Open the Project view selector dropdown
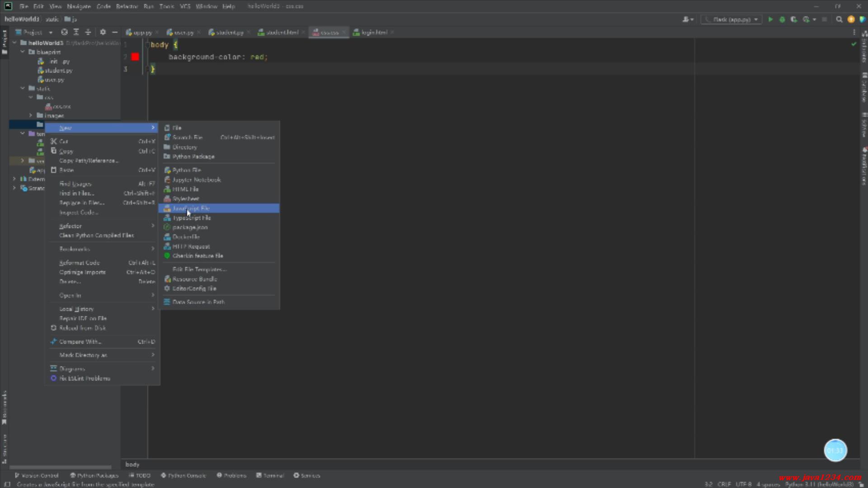The width and height of the screenshot is (868, 488). pyautogui.click(x=34, y=32)
